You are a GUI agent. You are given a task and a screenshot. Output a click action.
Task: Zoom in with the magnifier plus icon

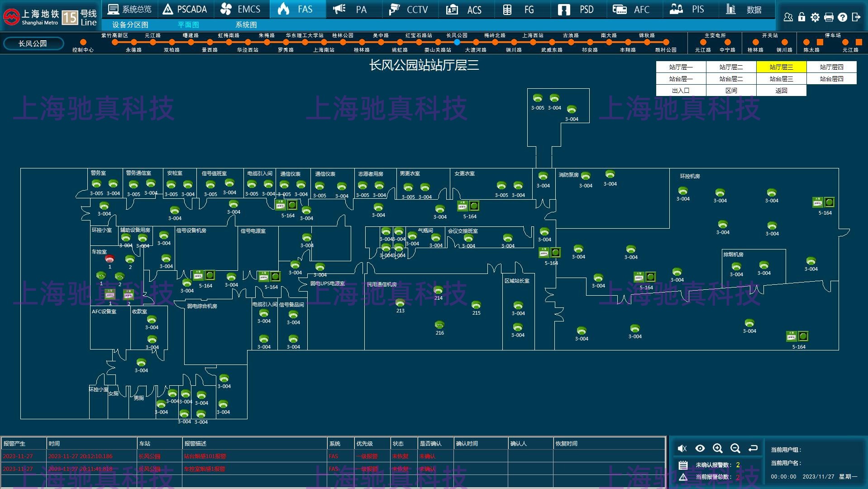point(717,448)
